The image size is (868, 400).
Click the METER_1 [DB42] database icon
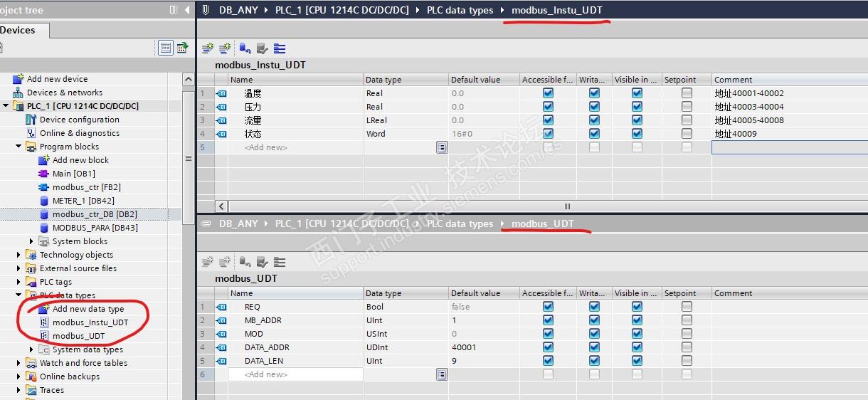click(44, 201)
